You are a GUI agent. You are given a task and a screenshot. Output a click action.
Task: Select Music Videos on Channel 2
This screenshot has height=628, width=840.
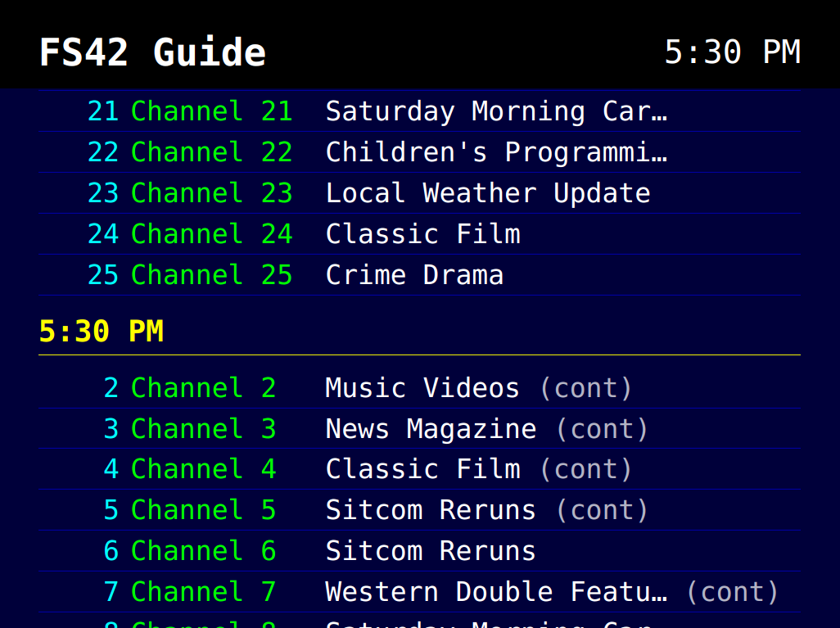(422, 387)
